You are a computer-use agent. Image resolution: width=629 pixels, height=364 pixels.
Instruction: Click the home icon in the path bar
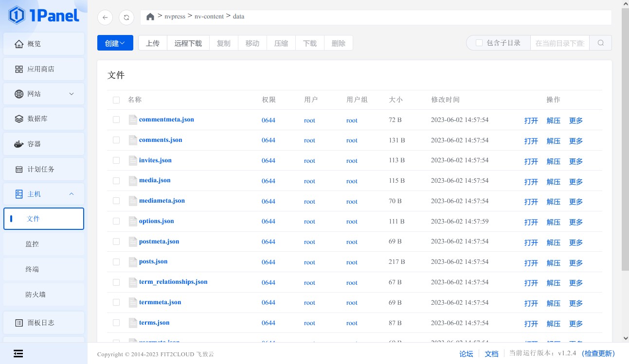click(x=150, y=17)
